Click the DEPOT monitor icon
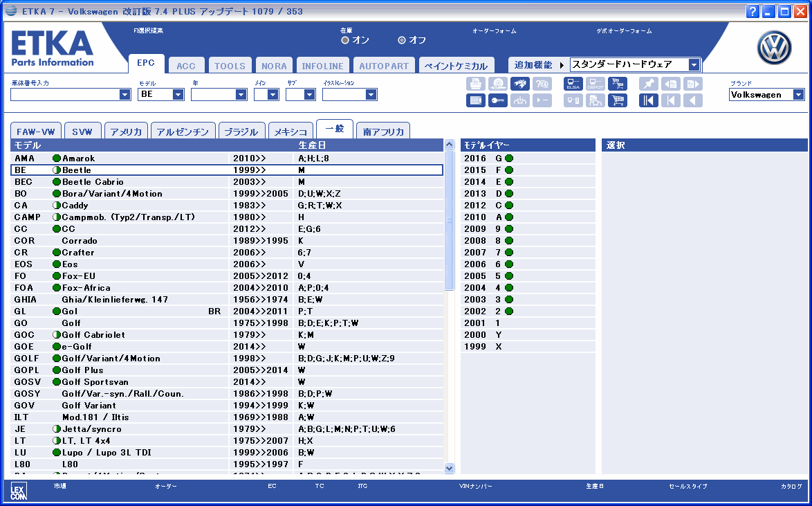812x506 pixels. coord(596,84)
